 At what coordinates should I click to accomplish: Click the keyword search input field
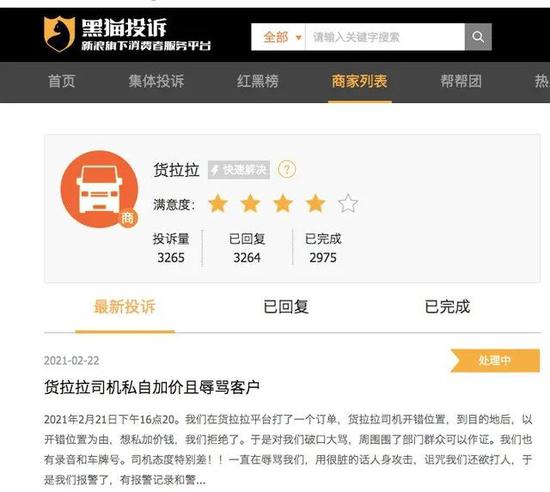click(x=385, y=37)
